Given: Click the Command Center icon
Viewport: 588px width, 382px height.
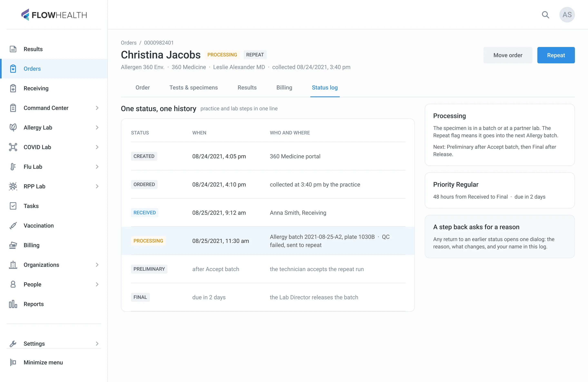Looking at the screenshot, I should point(13,108).
